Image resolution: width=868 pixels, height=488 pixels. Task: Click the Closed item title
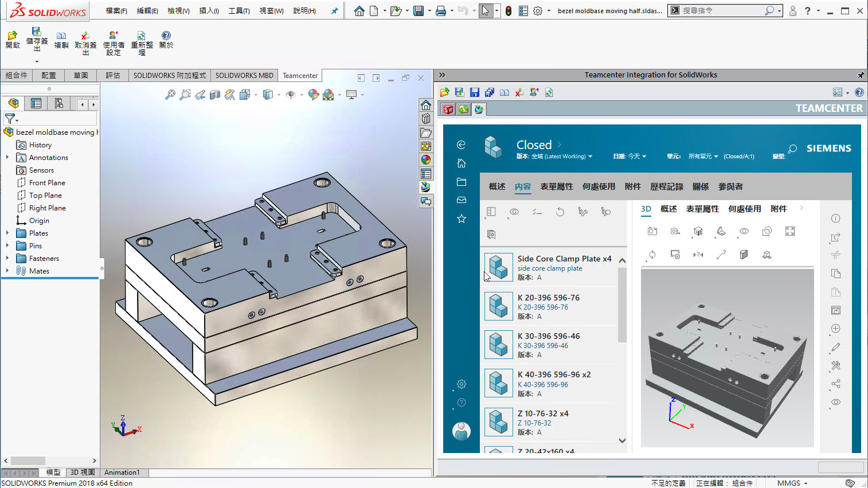click(x=534, y=145)
